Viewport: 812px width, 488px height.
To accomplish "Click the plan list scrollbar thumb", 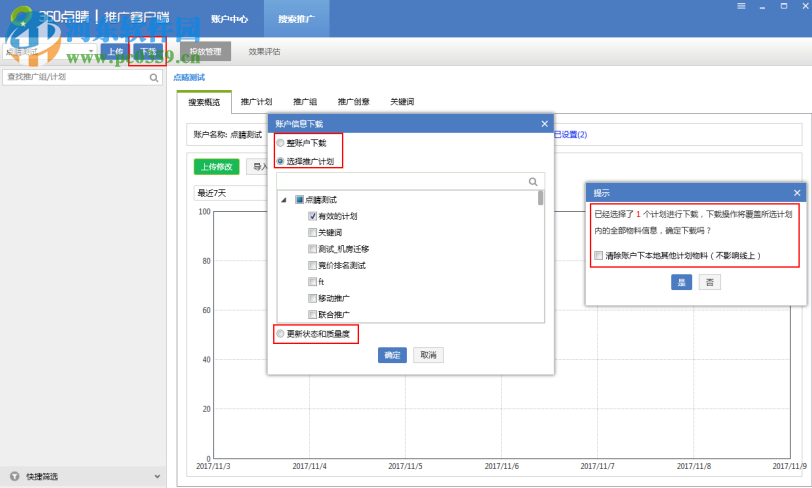I will click(541, 198).
